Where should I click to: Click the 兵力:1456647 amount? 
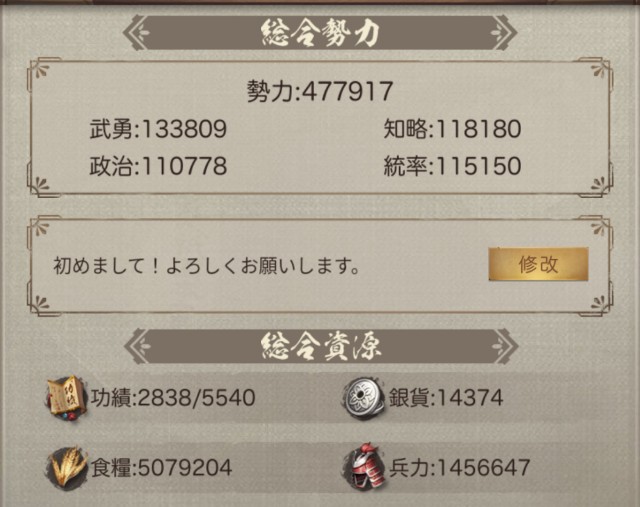coord(459,468)
